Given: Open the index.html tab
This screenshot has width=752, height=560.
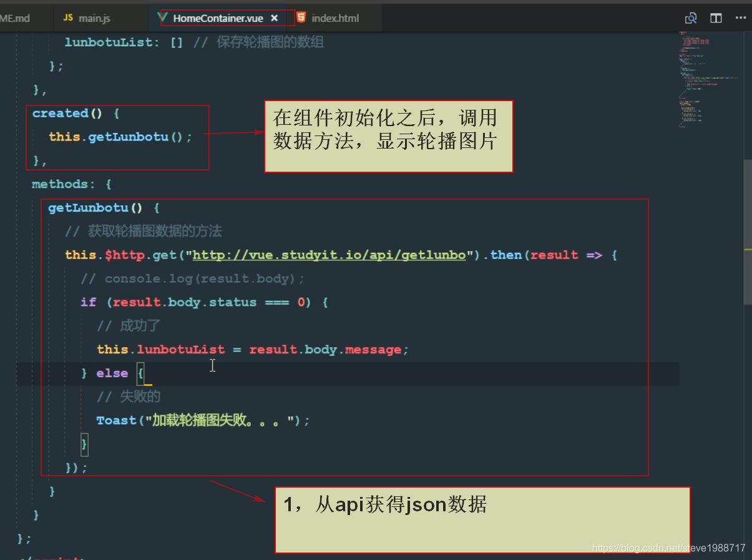Looking at the screenshot, I should click(335, 18).
